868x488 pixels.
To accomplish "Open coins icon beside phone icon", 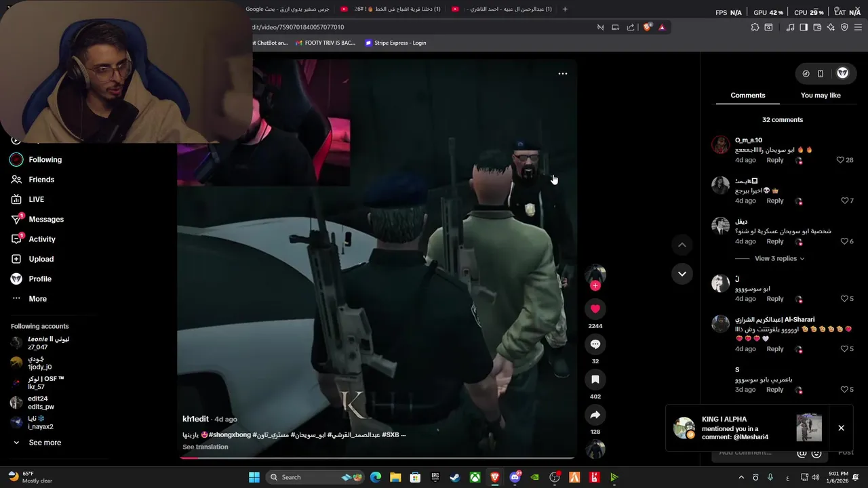I will pos(806,73).
